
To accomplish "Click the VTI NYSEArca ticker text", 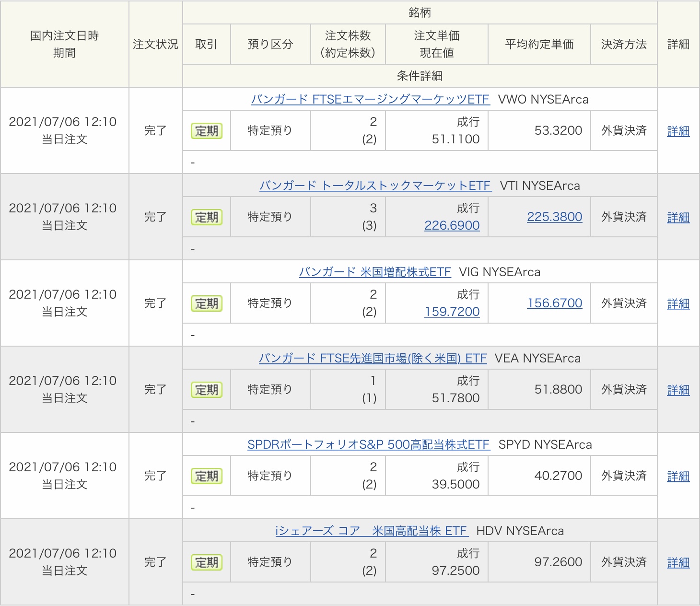I will pos(540,186).
